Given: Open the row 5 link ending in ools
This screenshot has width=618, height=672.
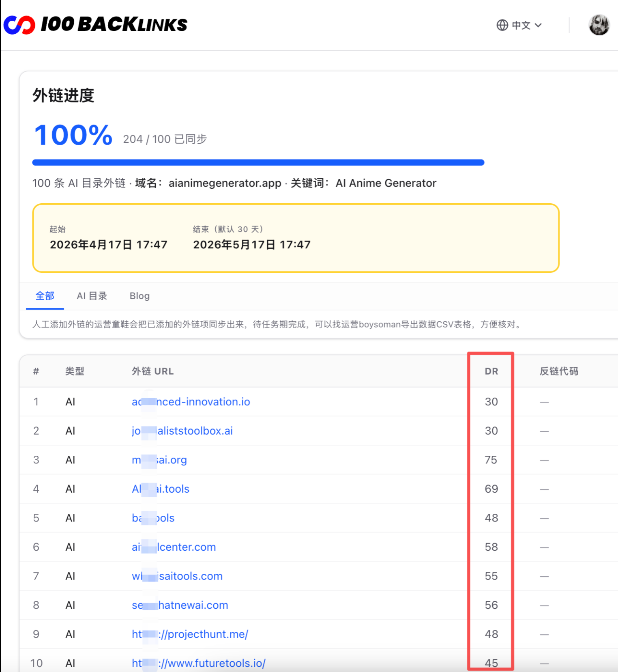Looking at the screenshot, I should coord(153,518).
